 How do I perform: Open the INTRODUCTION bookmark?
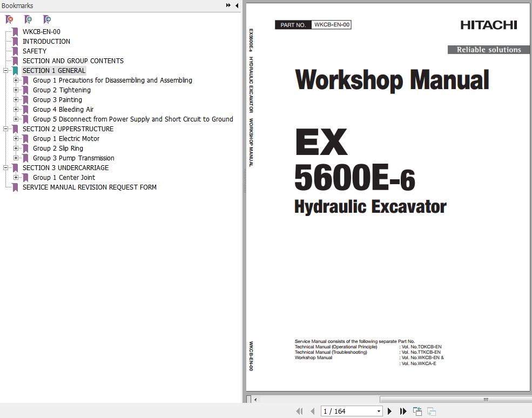point(46,42)
